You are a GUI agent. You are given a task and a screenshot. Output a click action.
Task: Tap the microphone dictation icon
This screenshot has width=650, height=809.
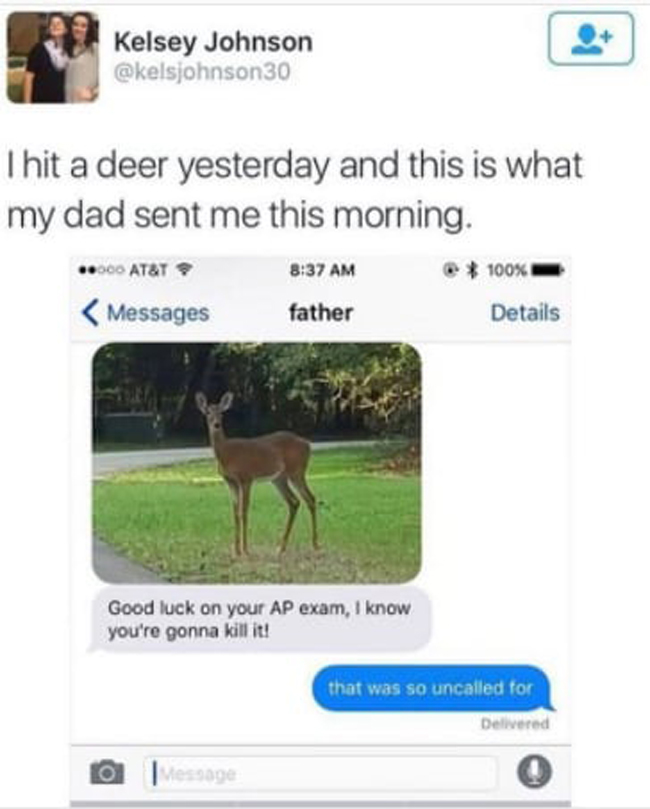(534, 772)
